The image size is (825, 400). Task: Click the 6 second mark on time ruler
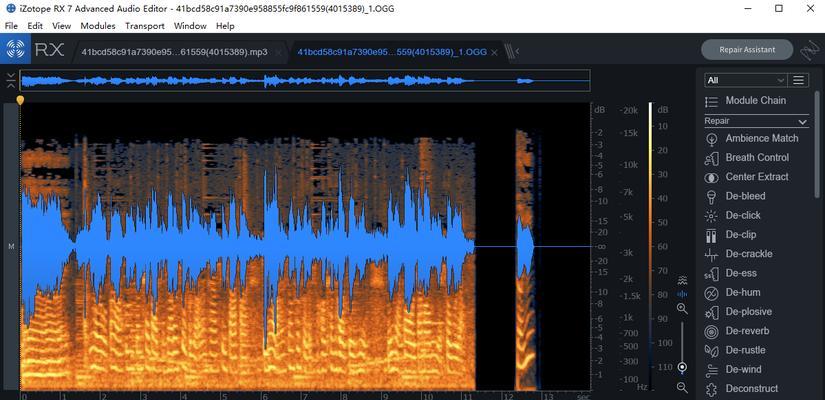pos(265,396)
